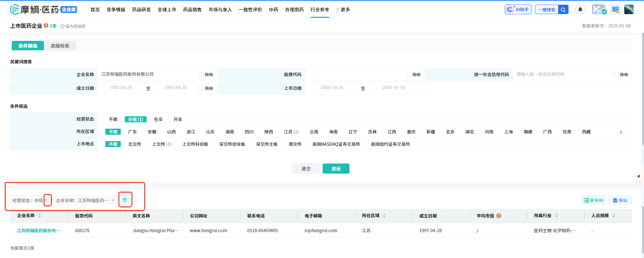
Task: Select 上交所 (1) listing location
Action: coord(162,144)
